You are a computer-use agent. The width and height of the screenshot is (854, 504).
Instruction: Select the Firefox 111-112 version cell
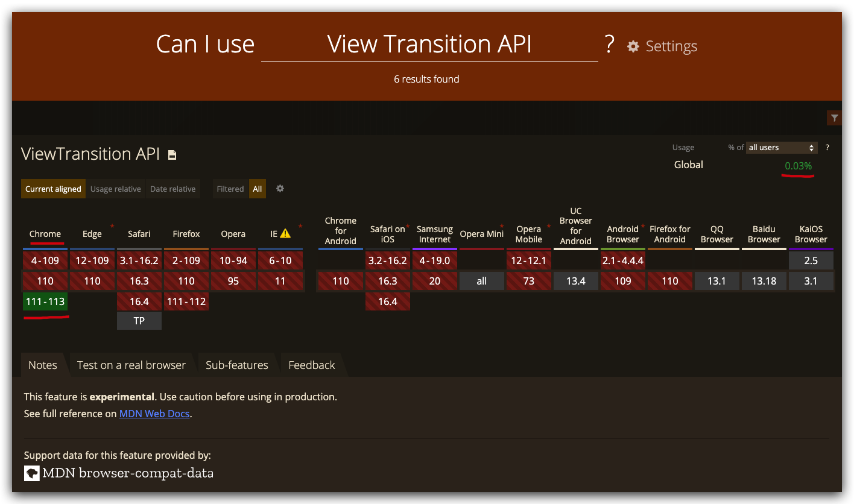[186, 301]
